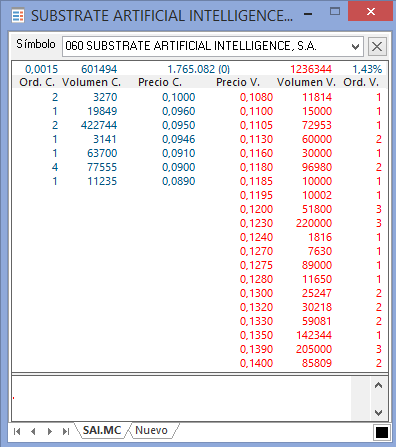
Task: Select the ask price 0,1080 row
Action: coord(311,97)
